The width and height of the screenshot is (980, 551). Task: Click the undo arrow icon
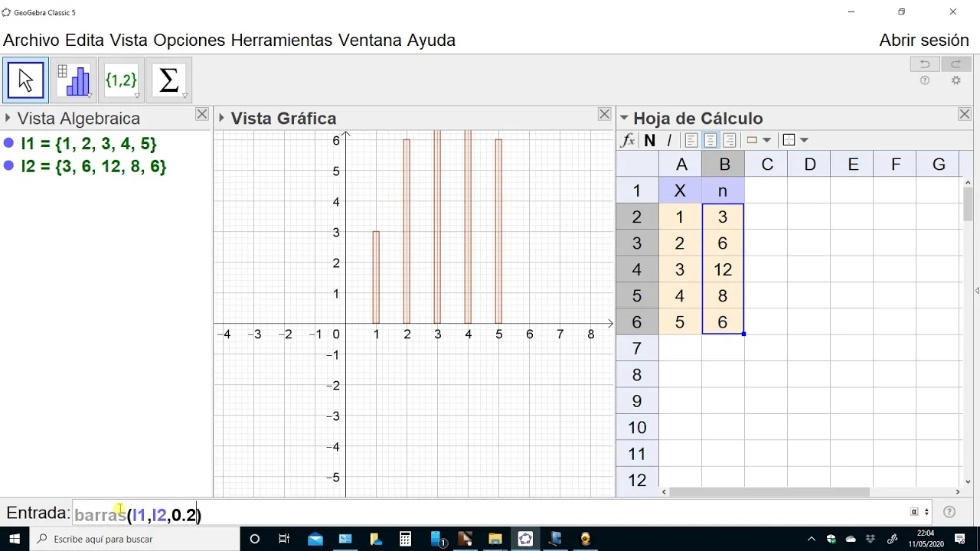925,64
